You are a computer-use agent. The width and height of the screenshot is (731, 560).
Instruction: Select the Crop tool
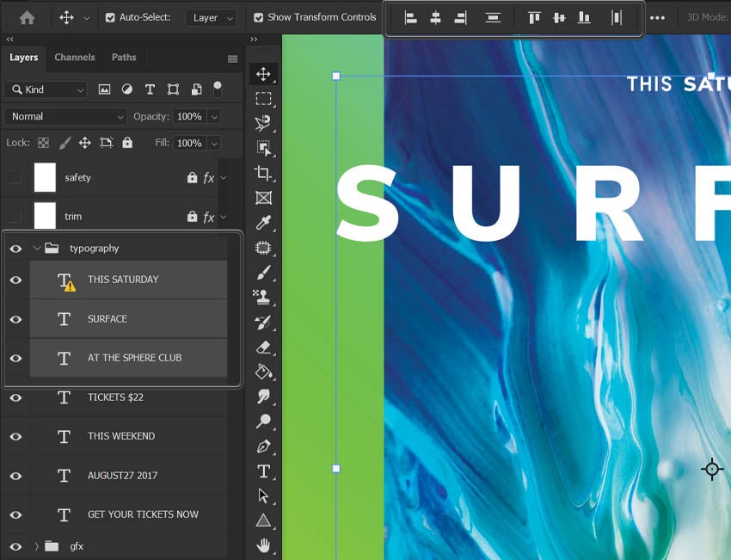263,172
